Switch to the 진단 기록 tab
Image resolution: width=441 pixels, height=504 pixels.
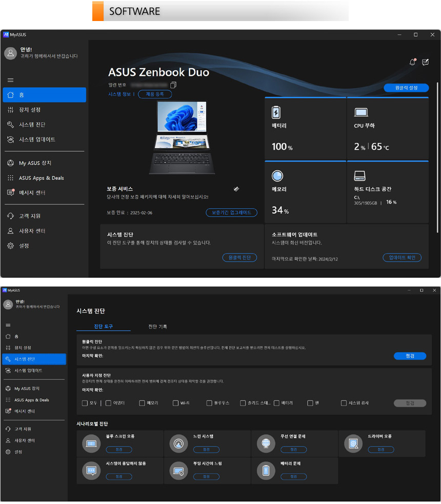point(157,327)
